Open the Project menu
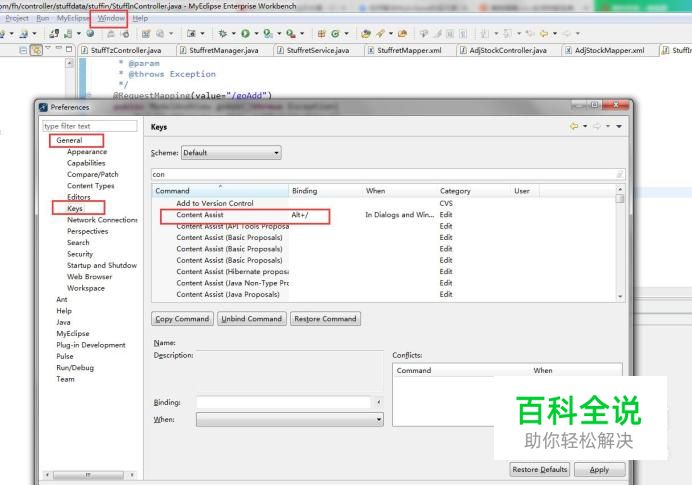Image resolution: width=692 pixels, height=485 pixels. (17, 18)
